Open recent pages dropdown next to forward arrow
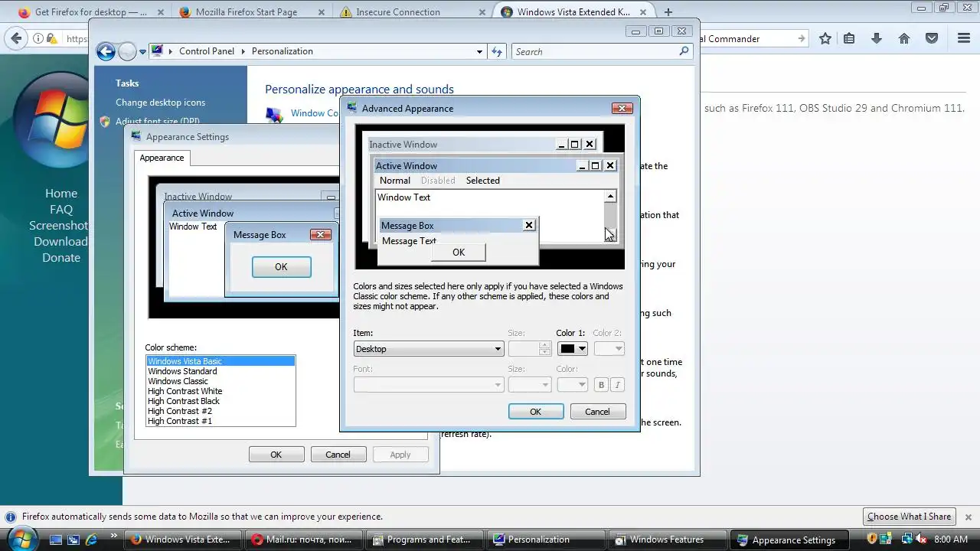This screenshot has height=551, width=980. tap(142, 52)
